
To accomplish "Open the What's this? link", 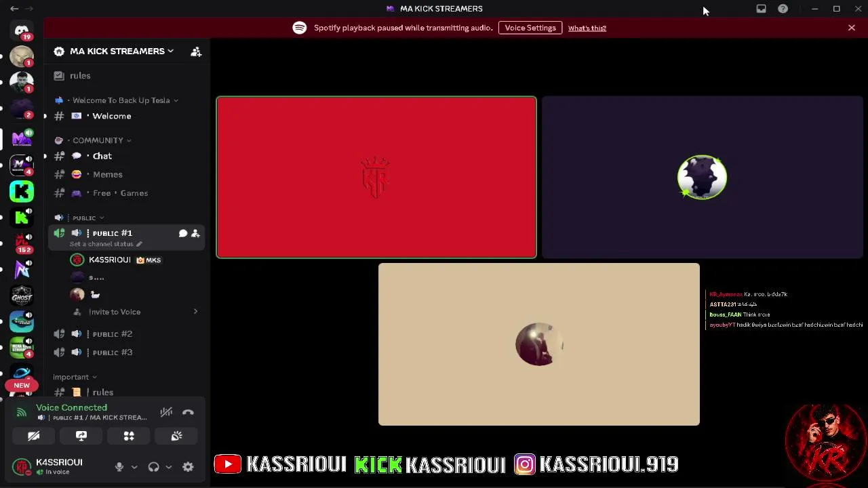I will point(587,28).
